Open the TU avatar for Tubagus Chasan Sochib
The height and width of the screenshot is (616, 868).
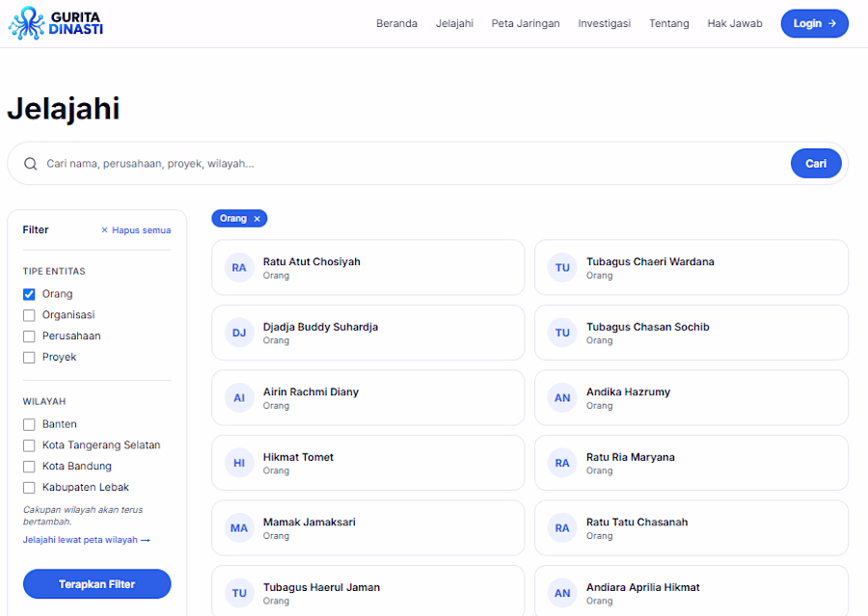562,333
